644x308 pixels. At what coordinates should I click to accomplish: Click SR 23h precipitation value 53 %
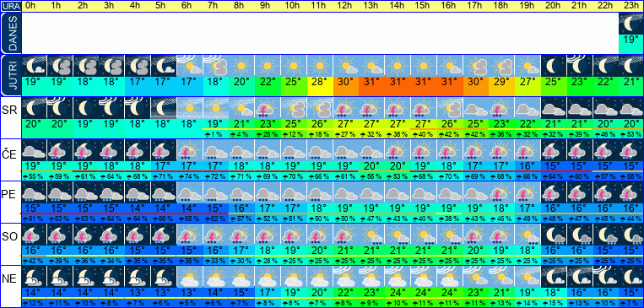coord(630,134)
